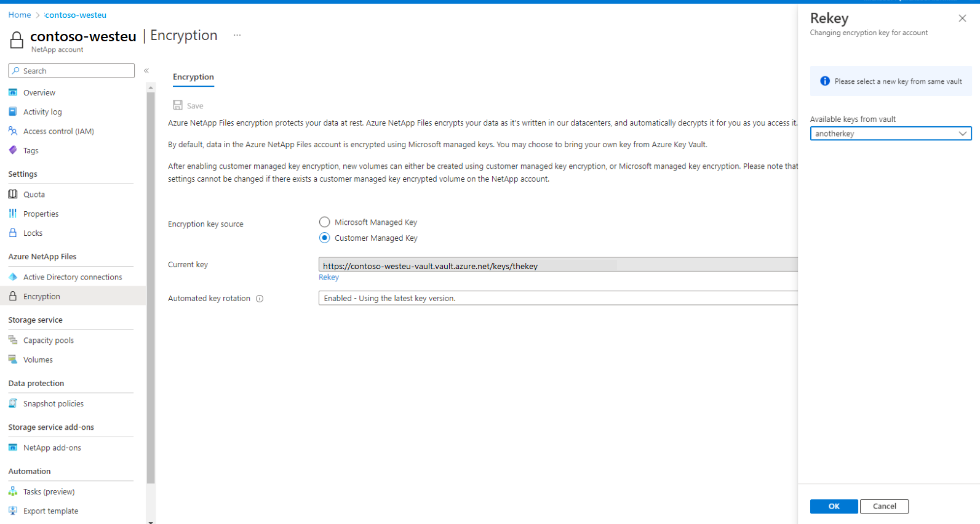Viewport: 980px width, 524px height.
Task: Click the Volumes icon
Action: (13, 360)
